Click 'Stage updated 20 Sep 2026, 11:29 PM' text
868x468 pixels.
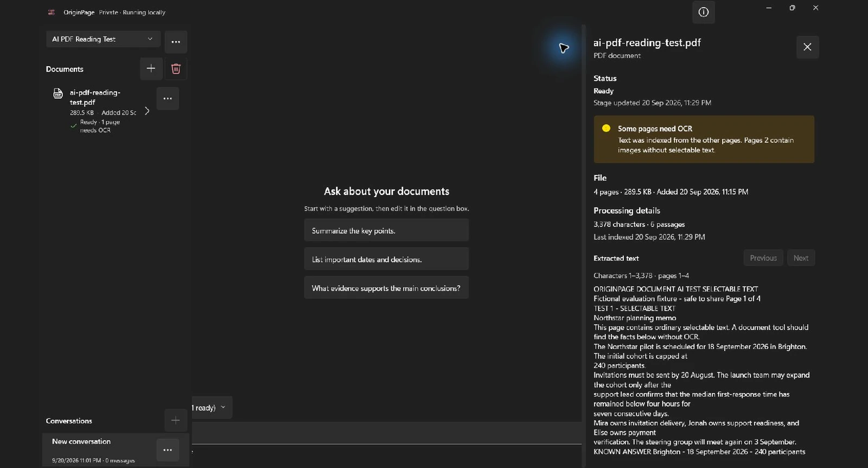click(652, 103)
